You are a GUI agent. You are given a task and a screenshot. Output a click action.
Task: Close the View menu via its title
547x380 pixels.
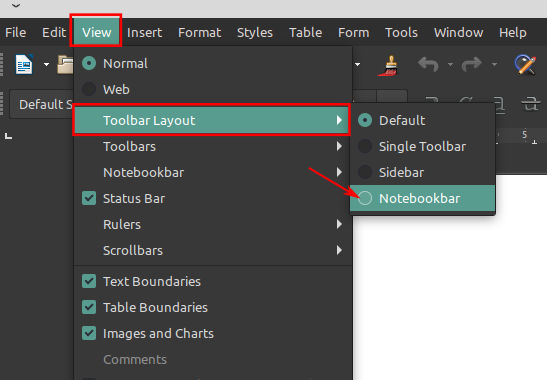(x=96, y=32)
